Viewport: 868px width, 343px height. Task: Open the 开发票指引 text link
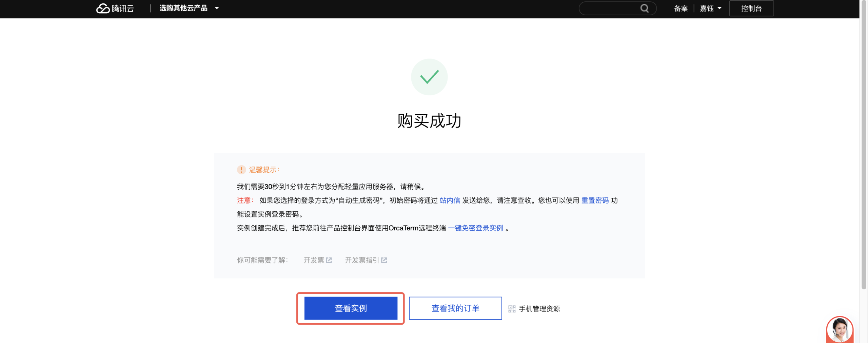[361, 260]
